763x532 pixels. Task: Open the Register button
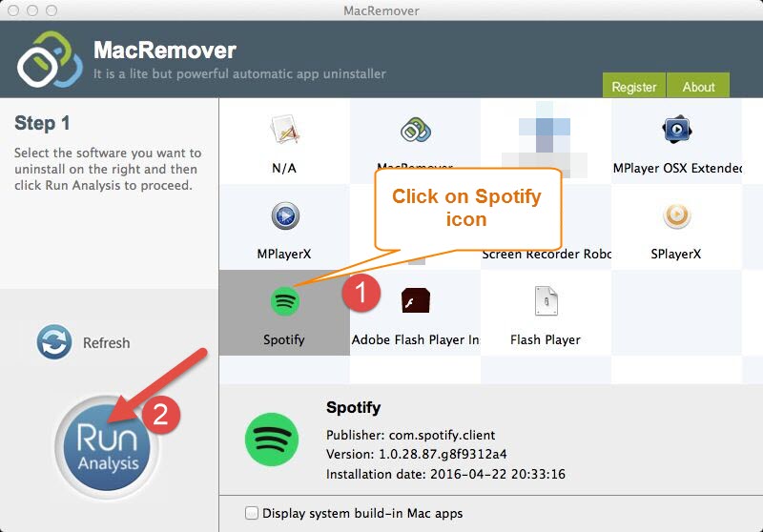634,86
